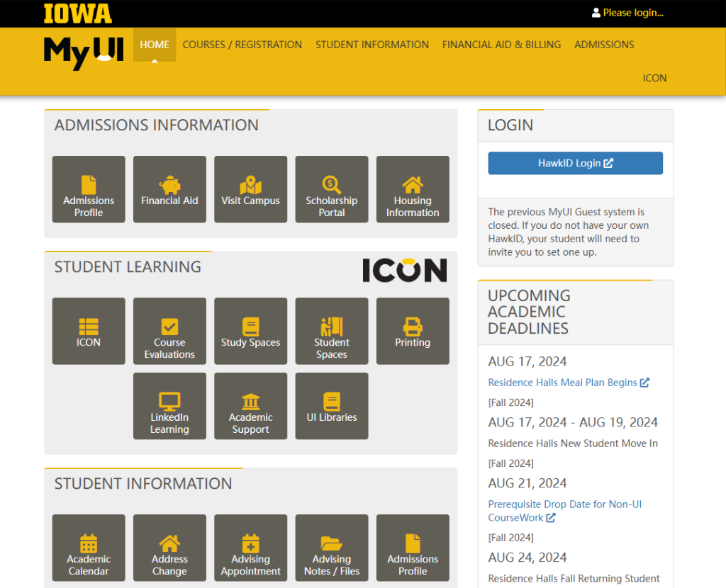Open STUDENT INFORMATION in the top navigation
Image resolution: width=726 pixels, height=588 pixels.
372,45
